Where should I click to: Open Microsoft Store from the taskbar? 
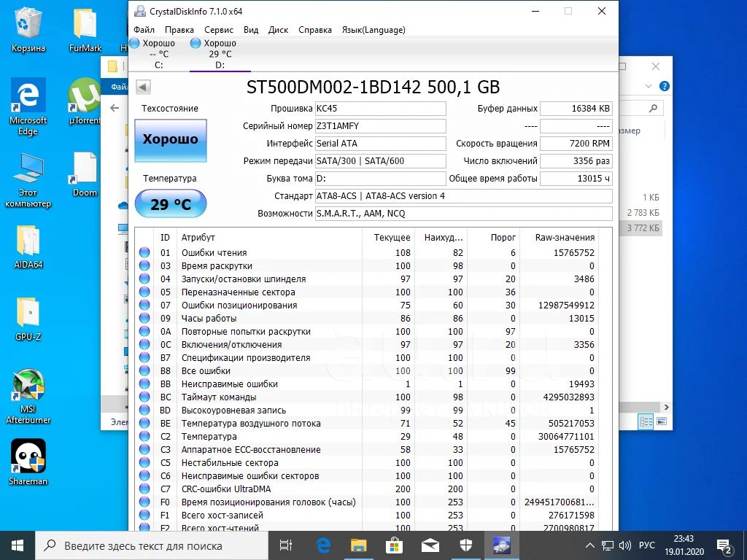[x=395, y=545]
